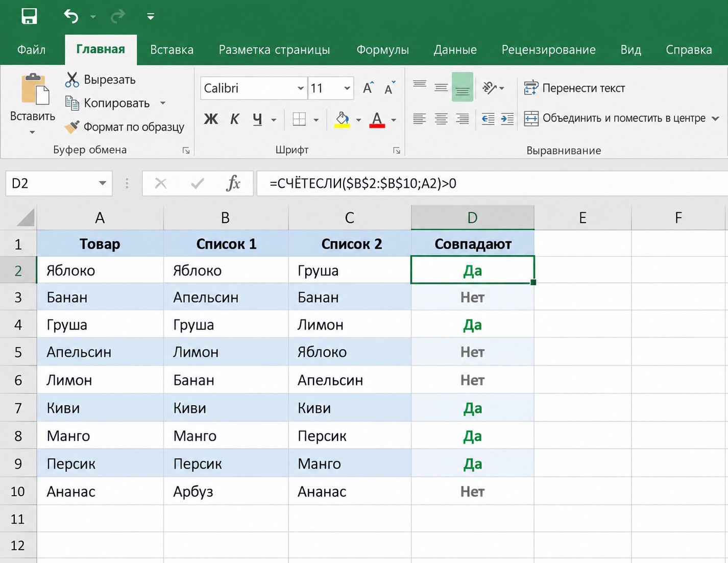Image resolution: width=728 pixels, height=563 pixels.
Task: Click the Decrease Font Size icon
Action: click(390, 88)
